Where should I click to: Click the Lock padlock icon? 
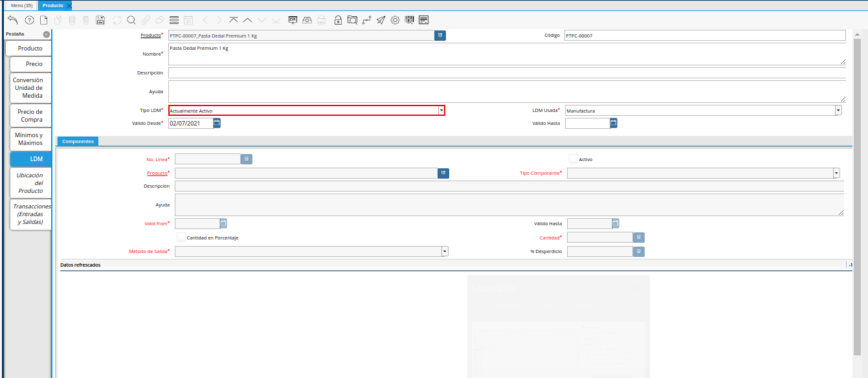(338, 20)
